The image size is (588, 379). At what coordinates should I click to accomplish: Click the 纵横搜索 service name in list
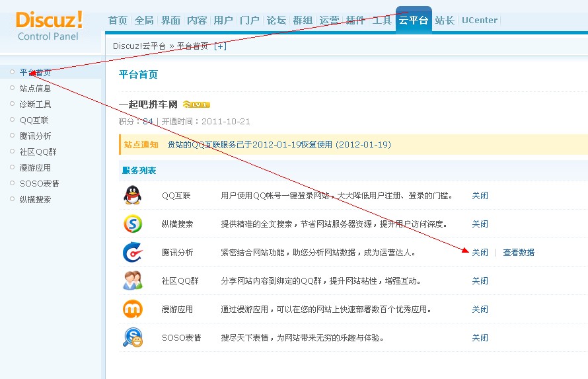click(177, 224)
